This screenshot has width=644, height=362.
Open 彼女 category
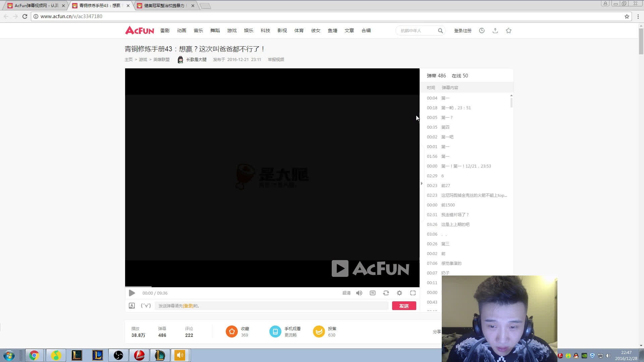coord(316,31)
